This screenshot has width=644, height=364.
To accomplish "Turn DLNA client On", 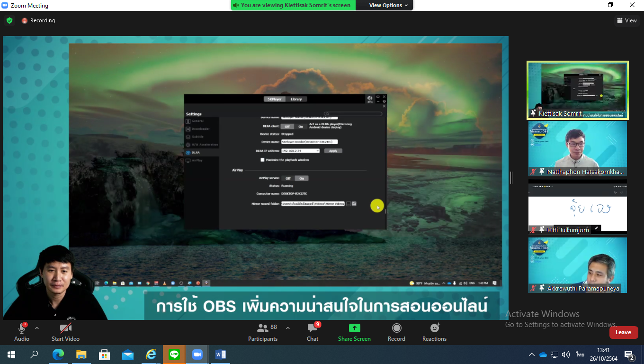I will (x=301, y=127).
